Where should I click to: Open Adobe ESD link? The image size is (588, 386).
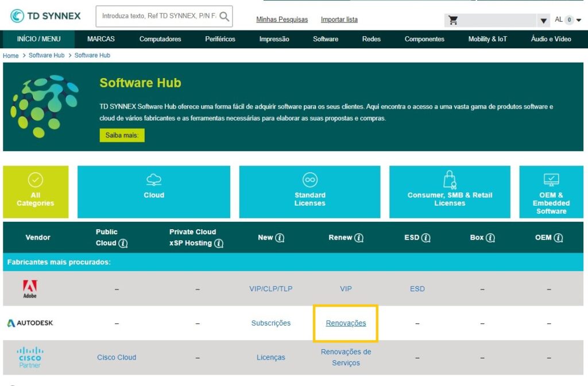(x=417, y=289)
